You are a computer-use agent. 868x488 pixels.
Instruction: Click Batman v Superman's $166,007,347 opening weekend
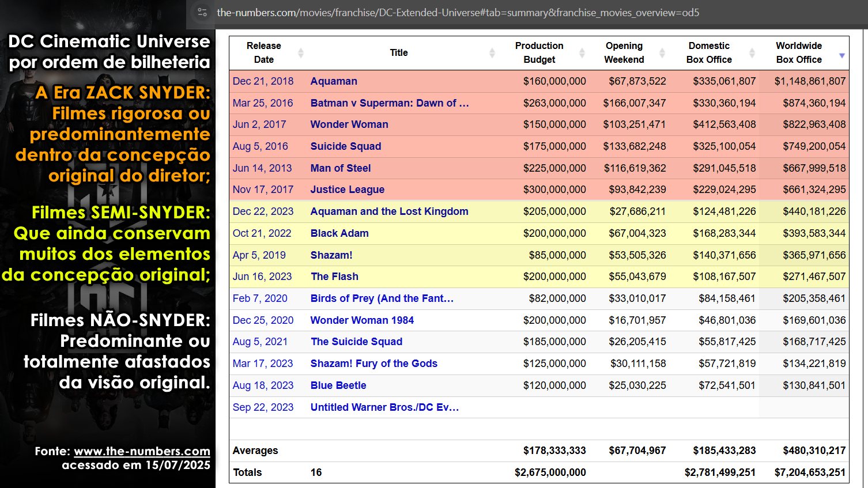coord(635,103)
